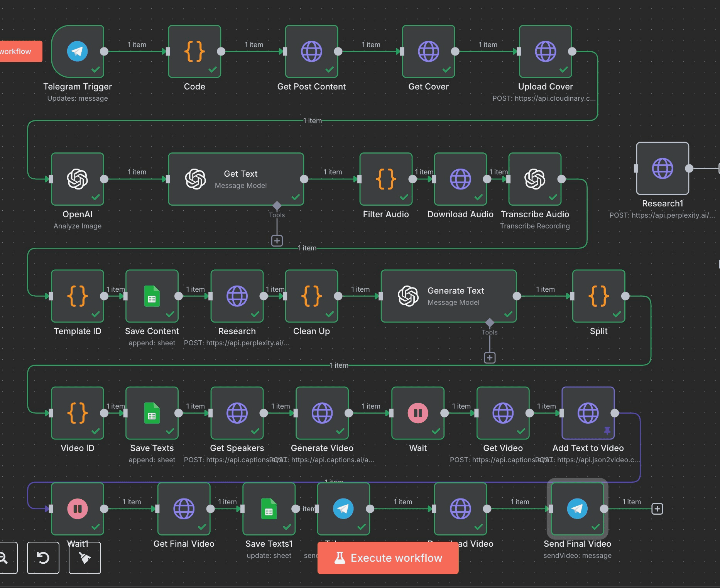Viewport: 720px width, 588px height.
Task: Click the tidy-up workflow broom icon
Action: [x=85, y=558]
